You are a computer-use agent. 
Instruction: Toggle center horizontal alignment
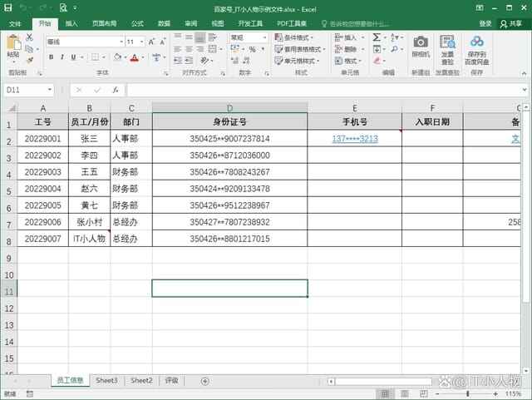click(x=189, y=49)
